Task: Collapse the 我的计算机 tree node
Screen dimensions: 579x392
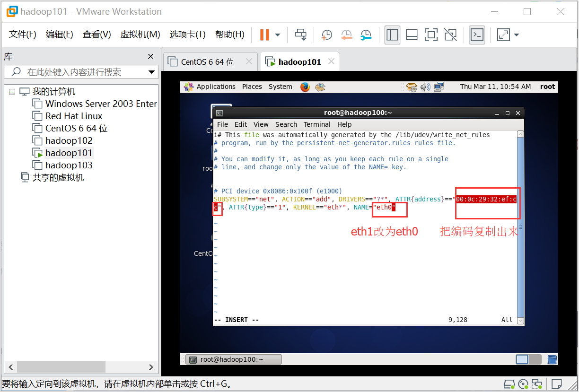Action: (x=12, y=92)
